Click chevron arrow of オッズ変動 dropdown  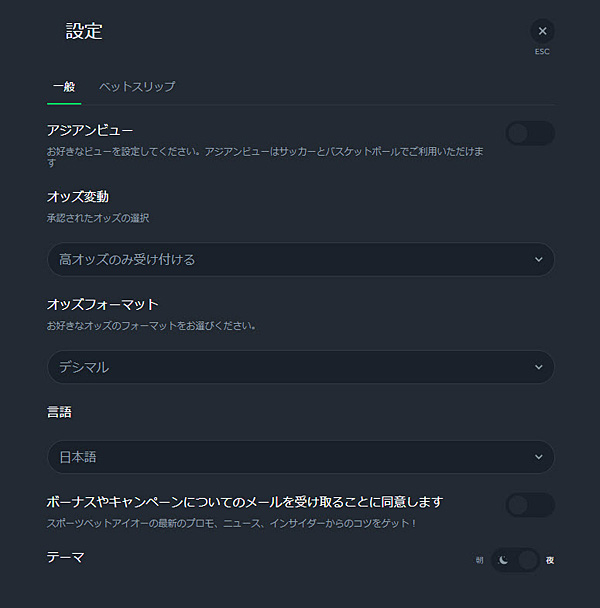(538, 260)
